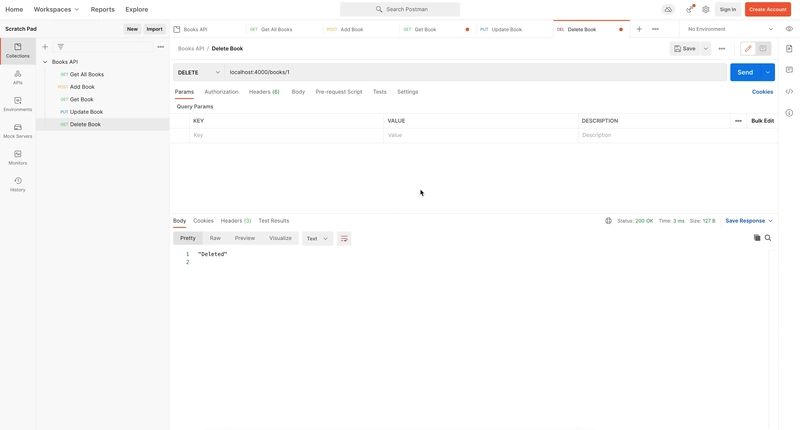Image resolution: width=800 pixels, height=430 pixels.
Task: Select the Raw response view
Action: [x=215, y=238]
